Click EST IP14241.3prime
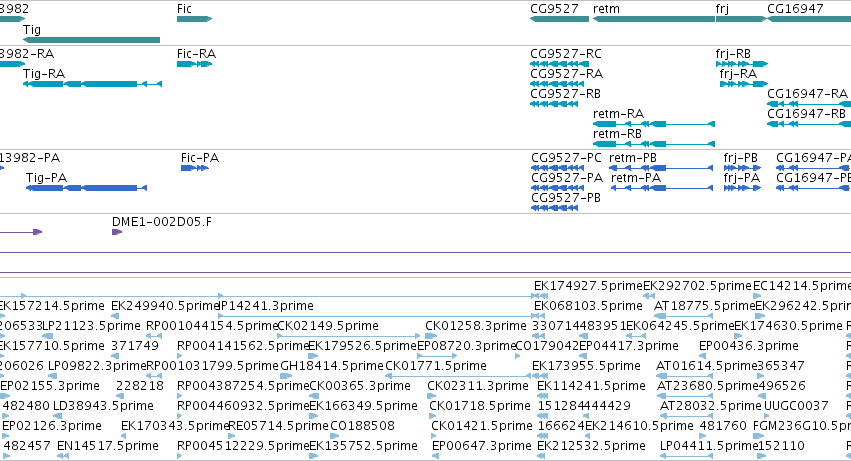 [x=266, y=306]
